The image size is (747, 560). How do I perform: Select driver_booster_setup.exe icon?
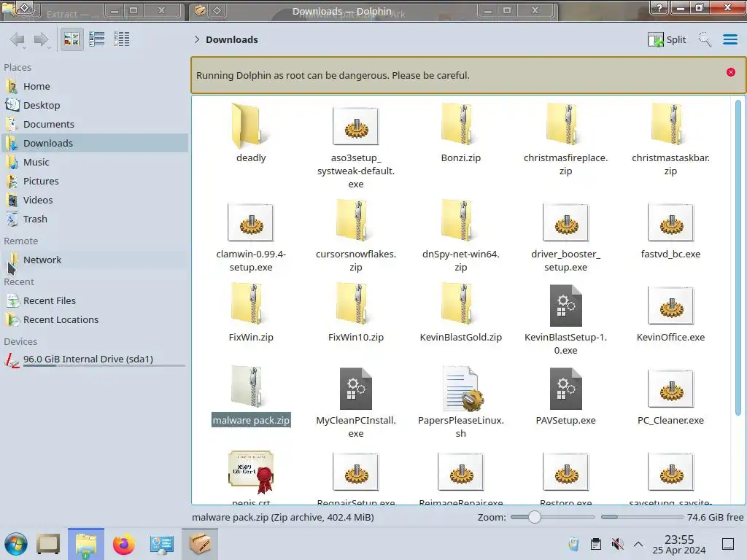click(x=565, y=223)
